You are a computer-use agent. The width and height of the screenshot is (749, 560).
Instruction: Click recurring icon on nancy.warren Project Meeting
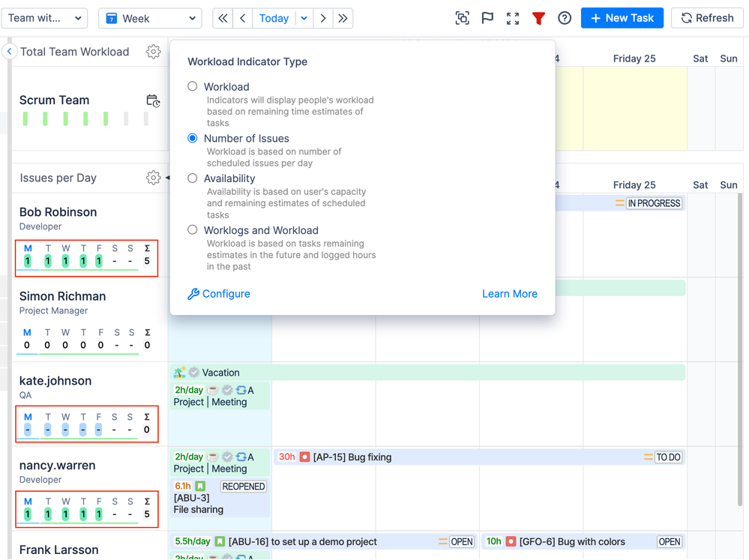[241, 457]
